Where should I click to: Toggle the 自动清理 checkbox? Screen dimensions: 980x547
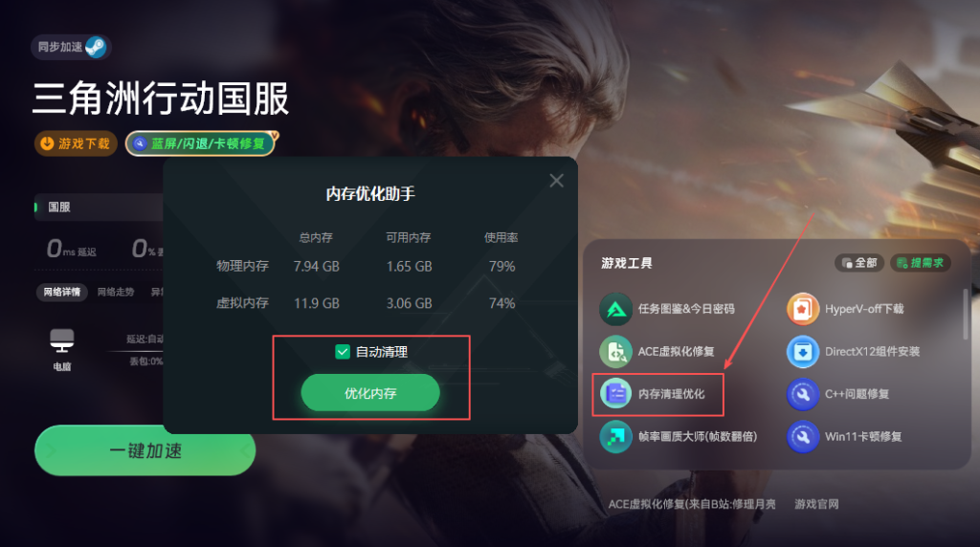tap(343, 352)
